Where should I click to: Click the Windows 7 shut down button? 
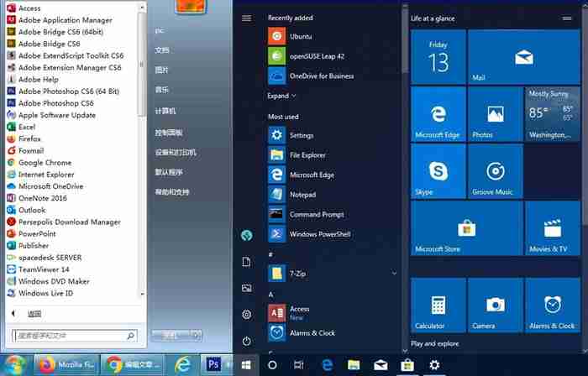click(x=171, y=336)
